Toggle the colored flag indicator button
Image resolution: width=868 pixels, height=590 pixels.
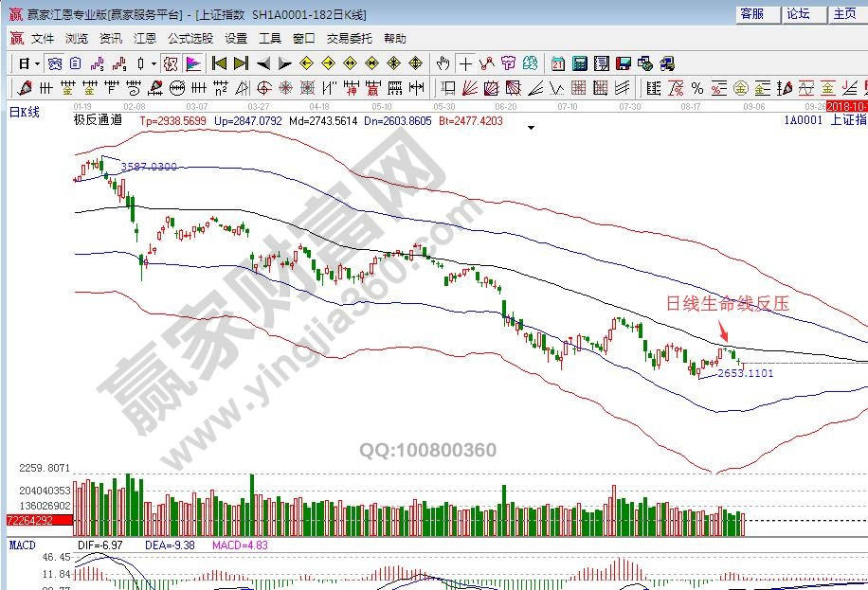tap(191, 63)
